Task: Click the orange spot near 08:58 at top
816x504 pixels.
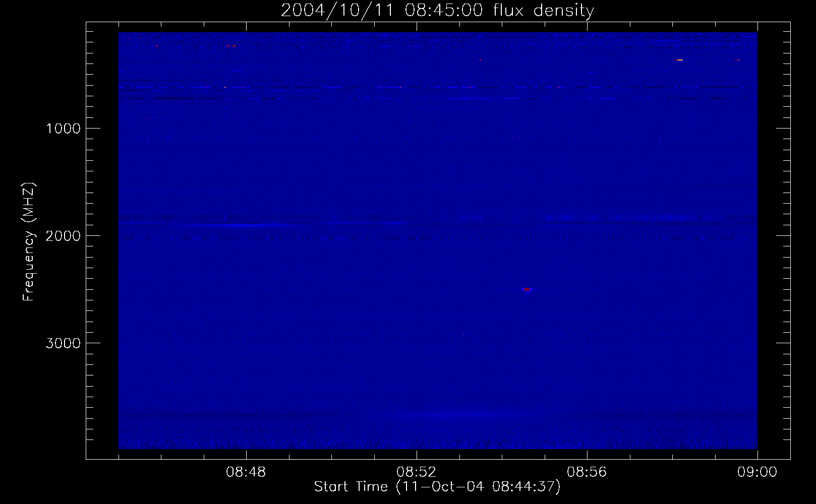Action: (x=679, y=60)
